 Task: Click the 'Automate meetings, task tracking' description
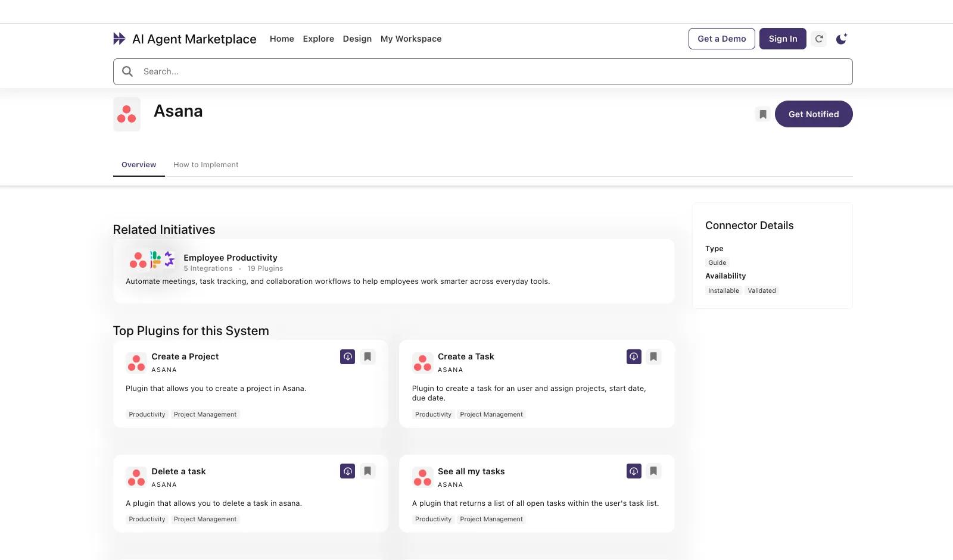(338, 281)
